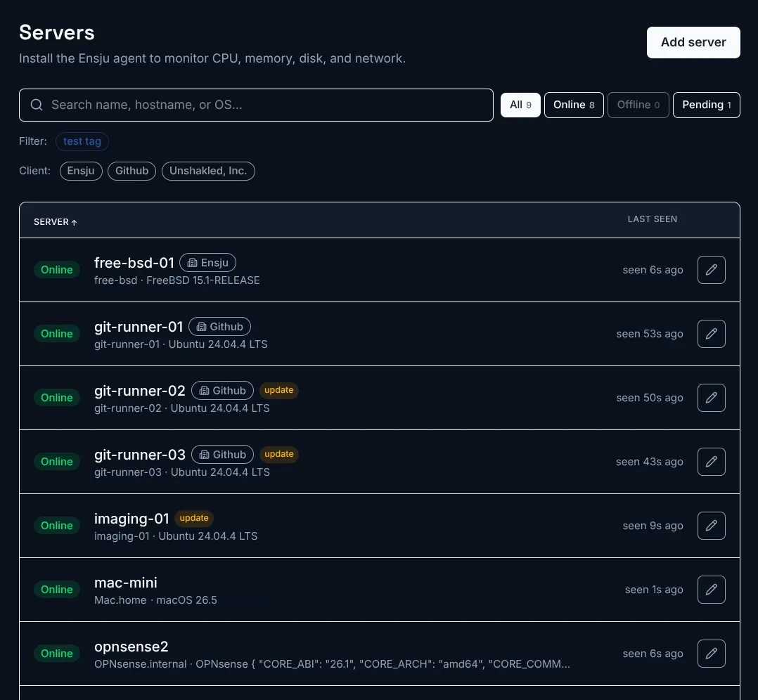
Task: Open mac-mini server name
Action: point(126,583)
